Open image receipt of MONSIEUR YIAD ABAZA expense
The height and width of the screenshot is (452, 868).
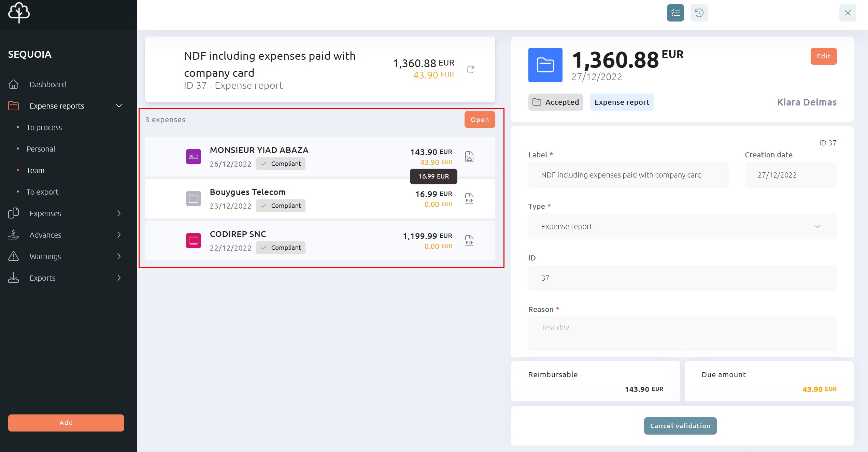[x=469, y=157]
